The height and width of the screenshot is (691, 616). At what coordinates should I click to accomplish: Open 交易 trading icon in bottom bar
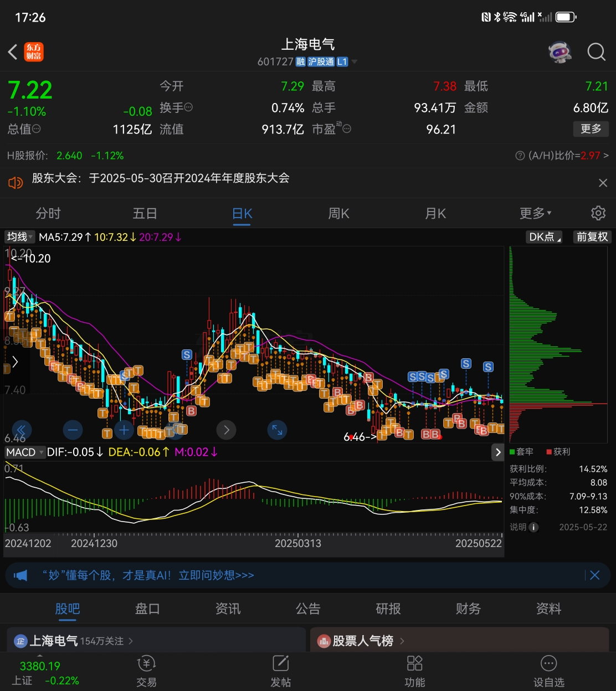147,671
